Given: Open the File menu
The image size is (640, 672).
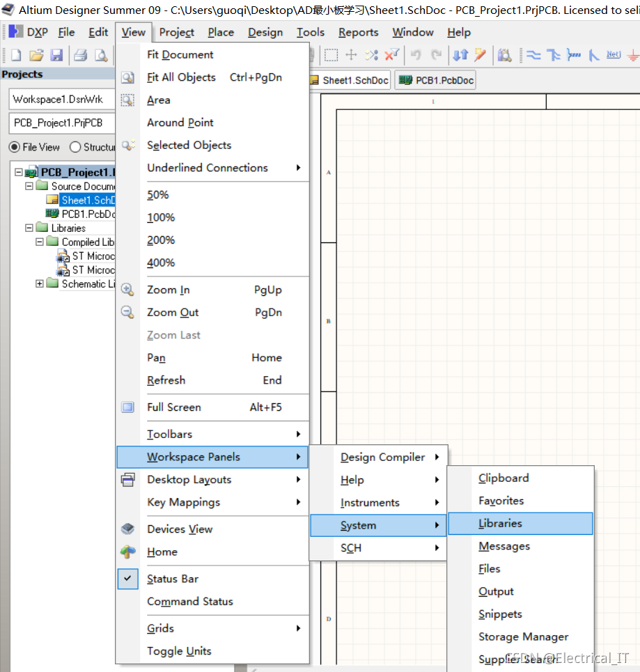Looking at the screenshot, I should point(66,32).
